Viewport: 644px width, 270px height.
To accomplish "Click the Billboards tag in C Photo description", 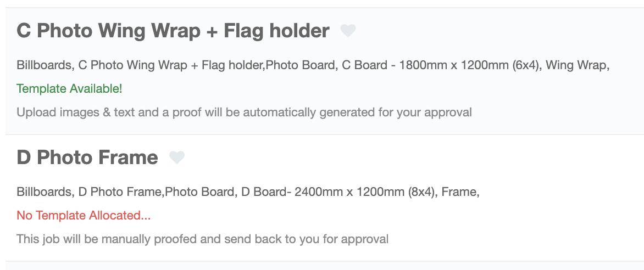I will click(46, 65).
